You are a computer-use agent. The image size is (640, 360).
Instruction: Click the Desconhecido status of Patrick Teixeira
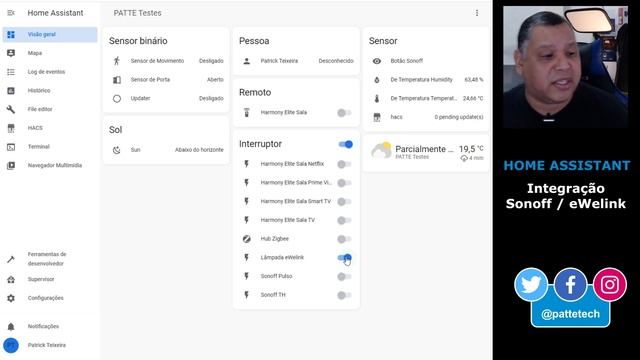click(x=336, y=61)
